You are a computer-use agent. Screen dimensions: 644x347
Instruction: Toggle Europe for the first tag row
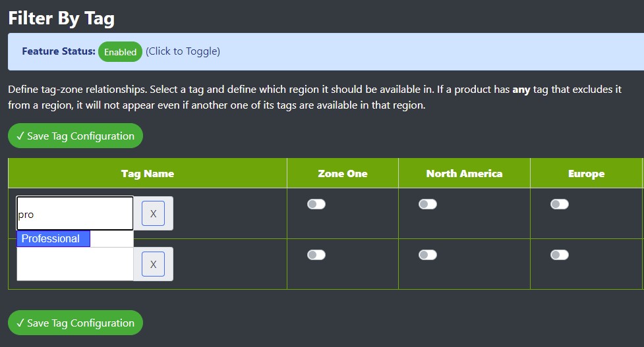pos(560,204)
